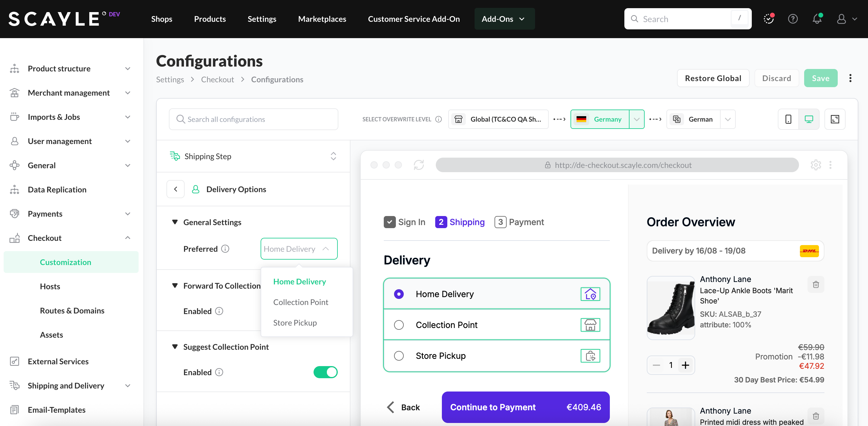Viewport: 868px width, 426px height.
Task: Delete Lace-Up Ankle Boots trash icon
Action: coord(815,285)
